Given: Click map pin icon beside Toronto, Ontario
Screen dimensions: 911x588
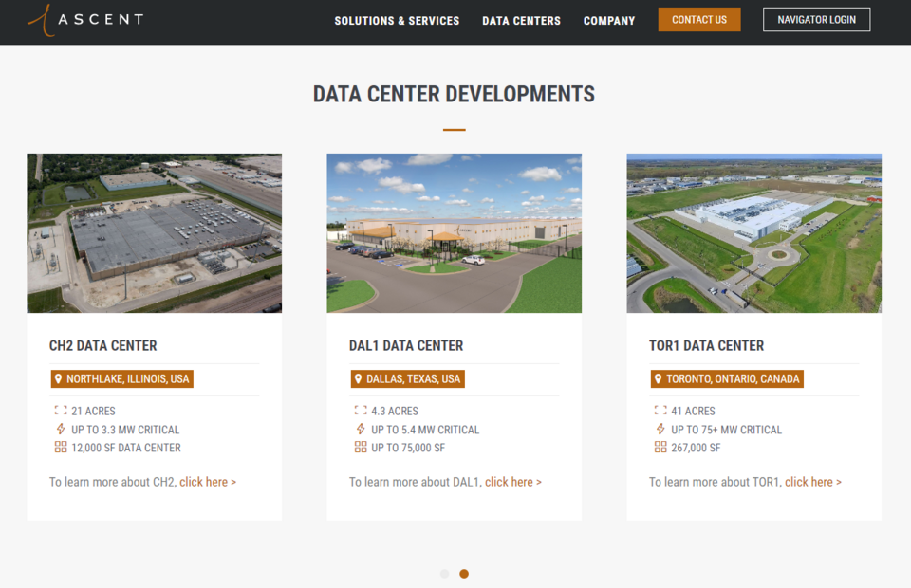Looking at the screenshot, I should [x=658, y=379].
